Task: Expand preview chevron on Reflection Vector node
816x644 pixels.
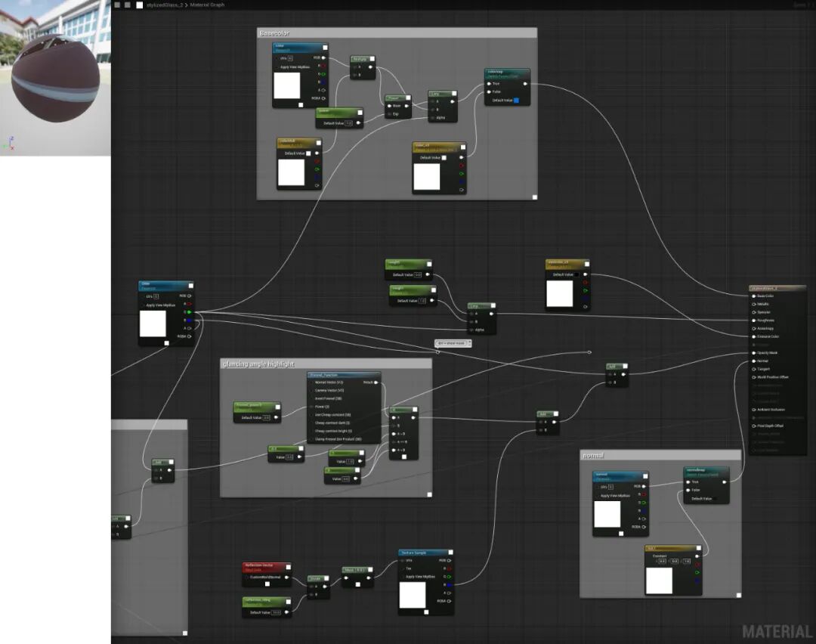Action: [x=289, y=567]
